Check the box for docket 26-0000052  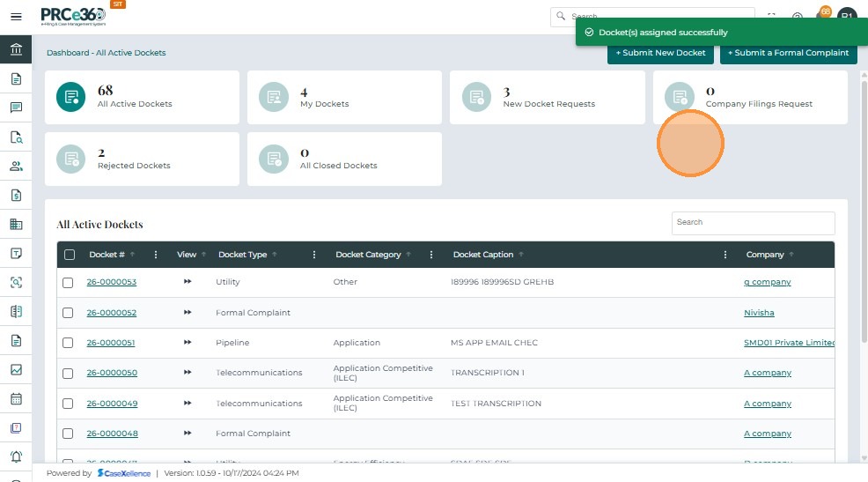68,313
